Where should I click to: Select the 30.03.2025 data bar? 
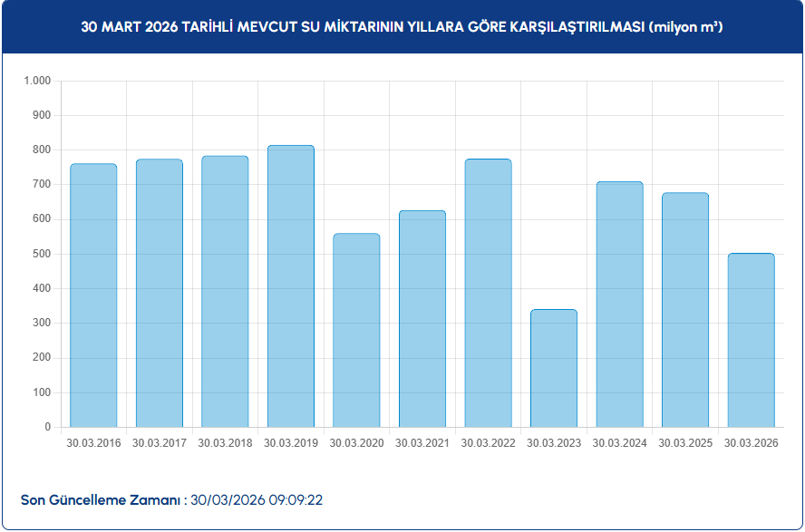[x=685, y=310]
